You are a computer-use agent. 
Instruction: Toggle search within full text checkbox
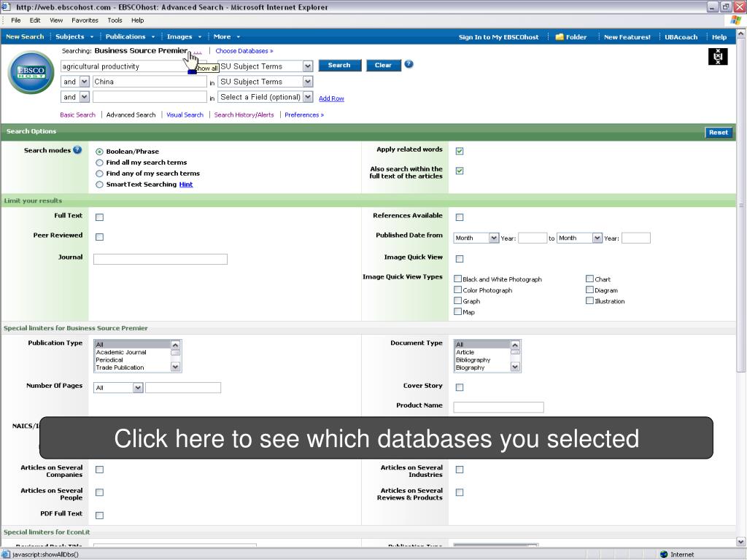(460, 171)
